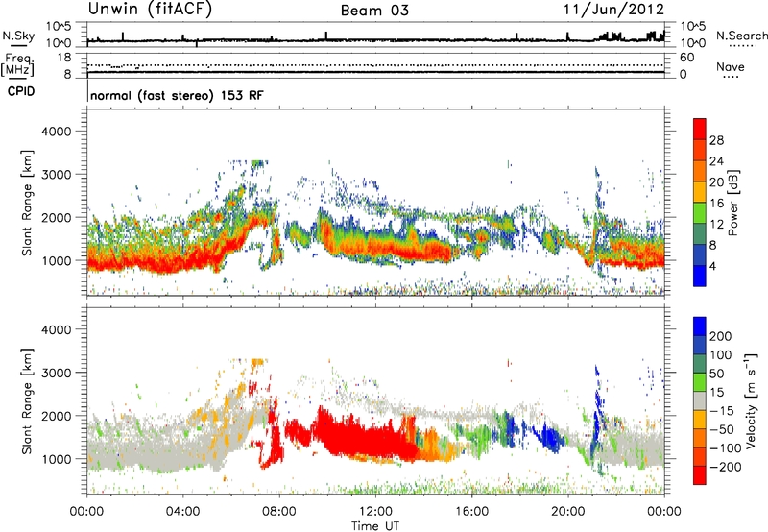768x532 pixels.
Task: Click the red Velocity bar segment below -200
Action: tap(700, 475)
